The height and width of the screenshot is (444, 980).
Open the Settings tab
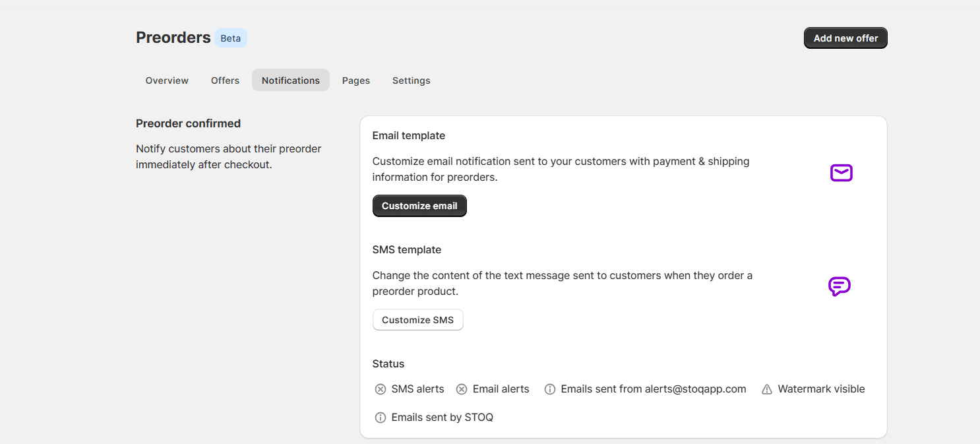[x=411, y=80]
